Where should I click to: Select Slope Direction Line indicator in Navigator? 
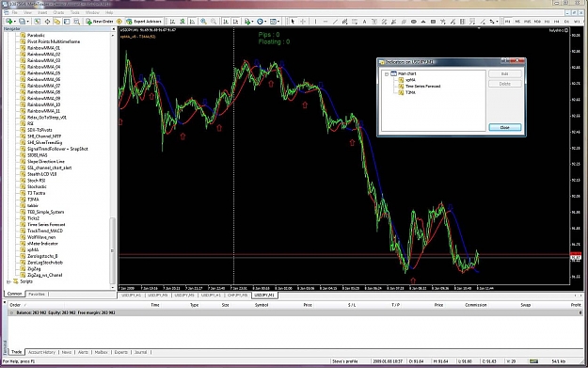coord(46,161)
